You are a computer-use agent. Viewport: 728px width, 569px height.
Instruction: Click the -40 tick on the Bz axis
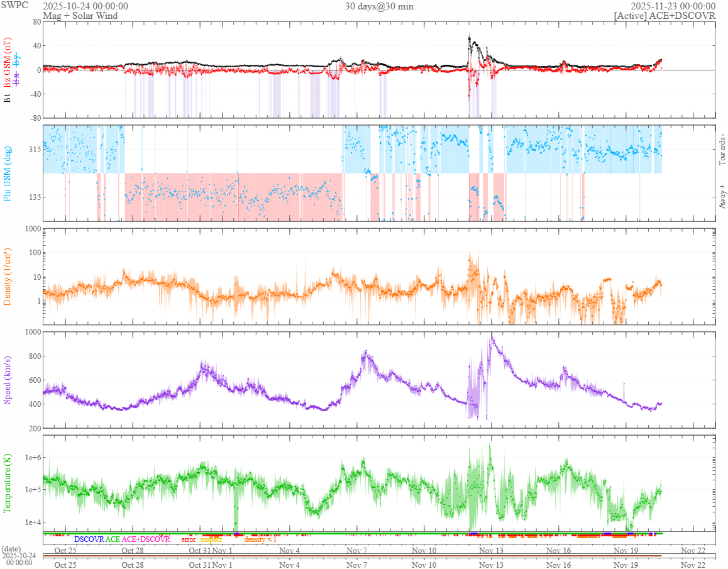35,94
